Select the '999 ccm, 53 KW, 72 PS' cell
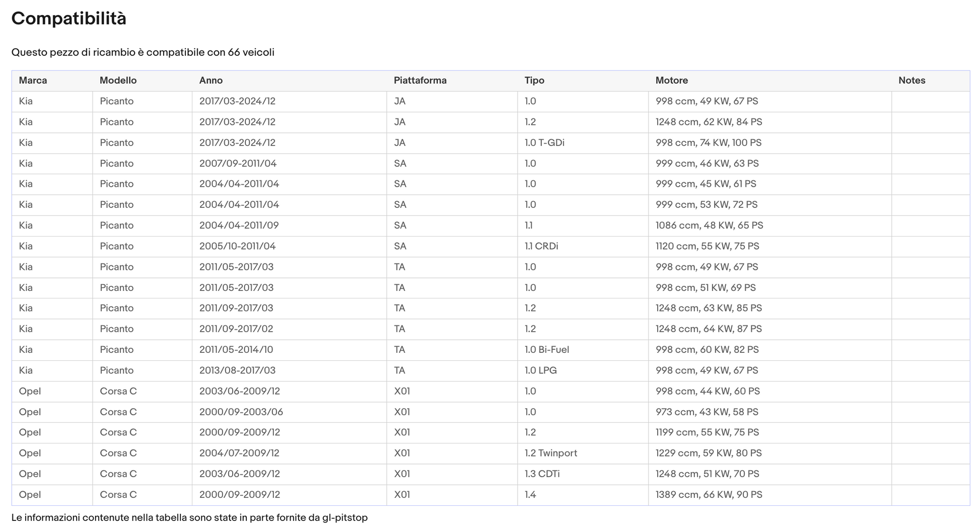The image size is (980, 531). [x=770, y=205]
